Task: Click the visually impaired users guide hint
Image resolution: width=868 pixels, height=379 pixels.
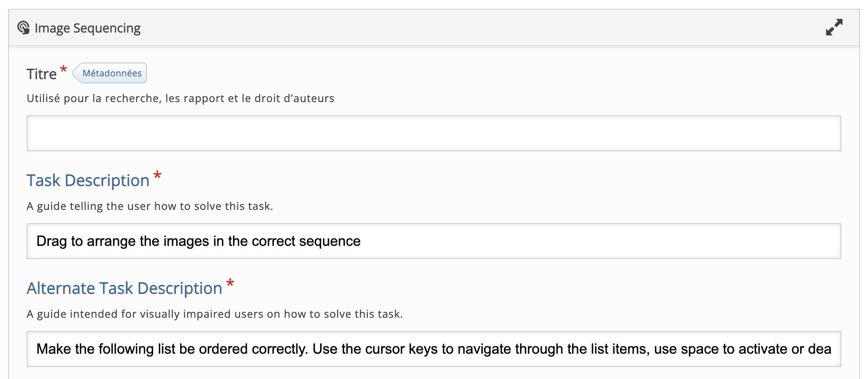Action: click(214, 314)
